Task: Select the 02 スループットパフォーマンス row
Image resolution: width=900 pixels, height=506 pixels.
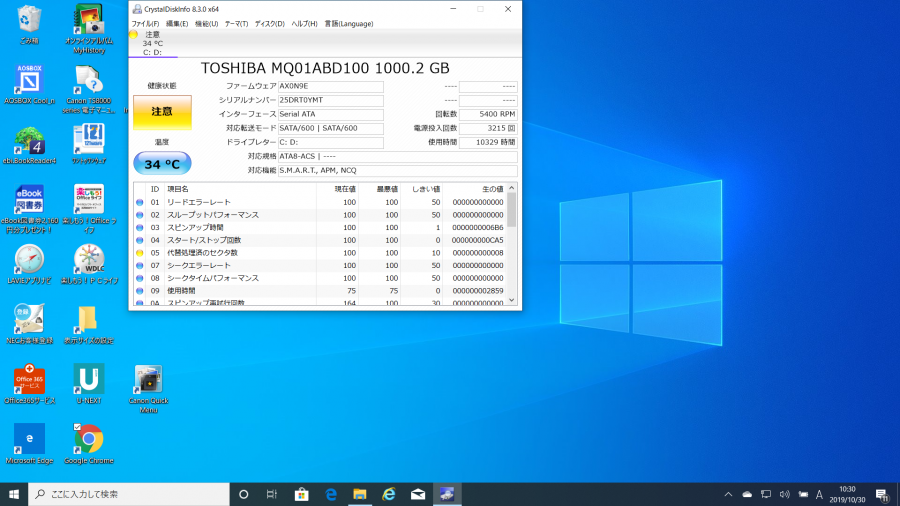Action: tap(320, 215)
